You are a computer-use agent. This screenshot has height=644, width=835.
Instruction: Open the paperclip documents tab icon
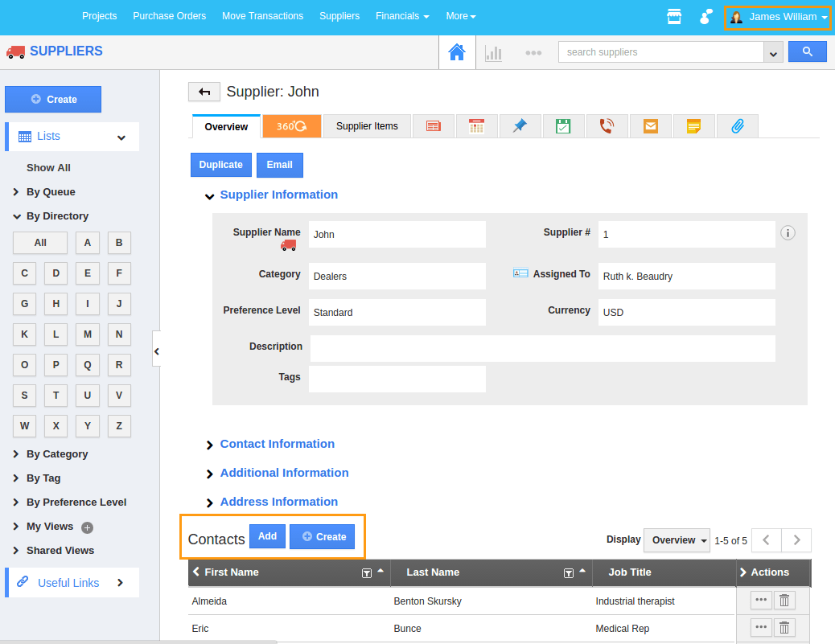(738, 126)
